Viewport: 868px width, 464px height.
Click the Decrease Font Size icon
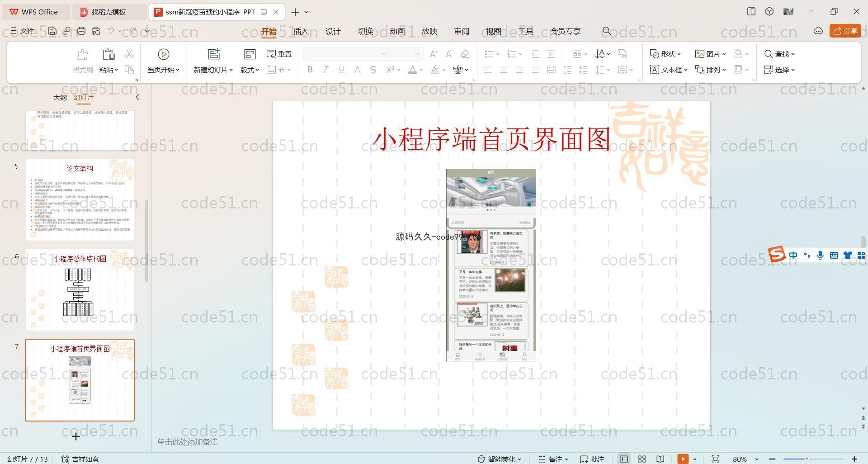click(x=449, y=54)
